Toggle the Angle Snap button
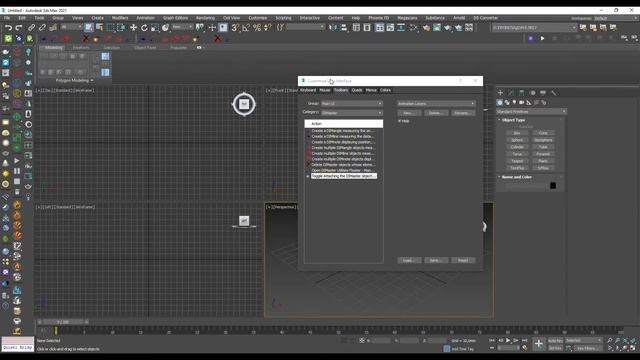This screenshot has height=360, width=640. 246,28
